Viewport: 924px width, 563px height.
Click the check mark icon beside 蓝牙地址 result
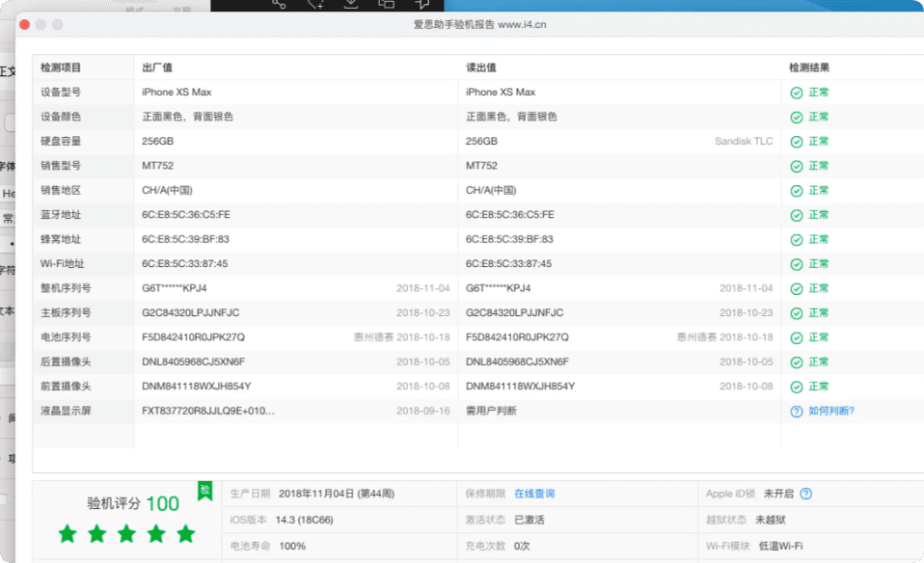[796, 215]
